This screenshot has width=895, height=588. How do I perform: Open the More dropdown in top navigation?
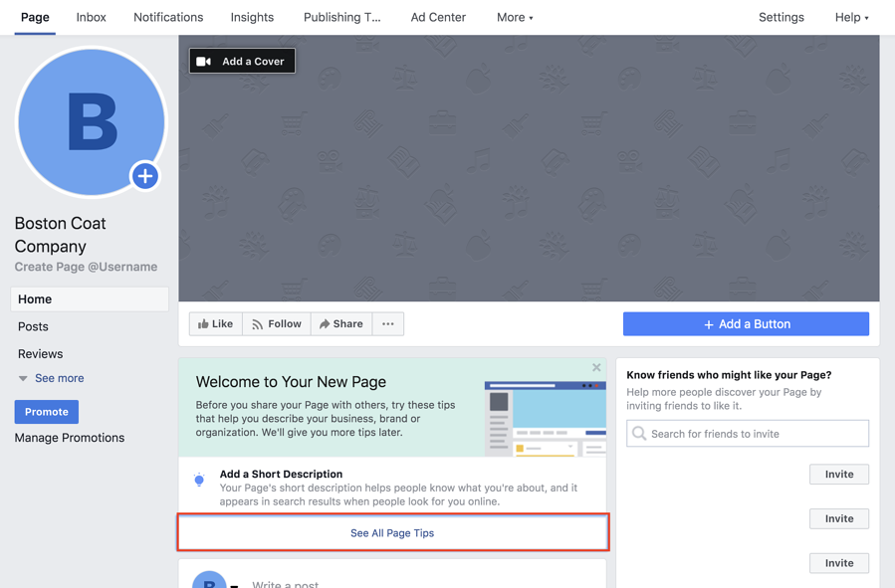coord(515,17)
